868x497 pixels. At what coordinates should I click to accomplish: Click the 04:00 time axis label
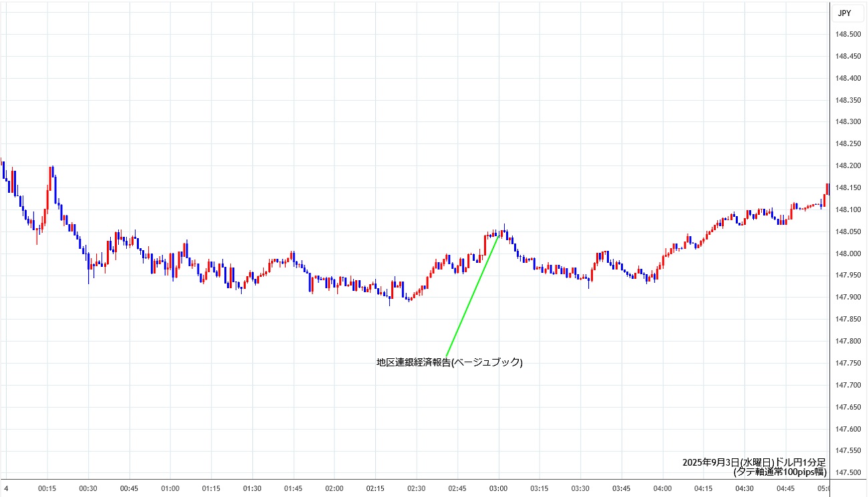tap(663, 489)
